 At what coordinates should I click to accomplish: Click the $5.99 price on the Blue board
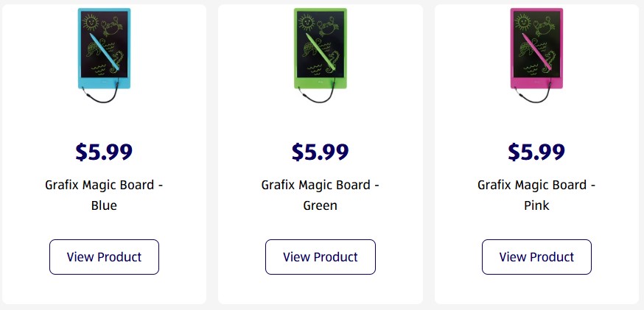104,152
